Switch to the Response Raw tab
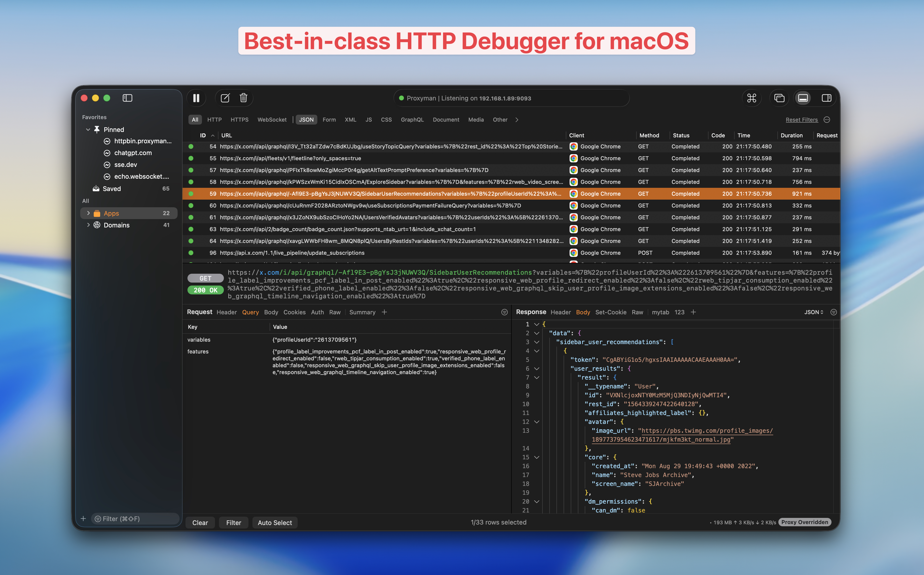Screen dimensions: 924x575 637,312
